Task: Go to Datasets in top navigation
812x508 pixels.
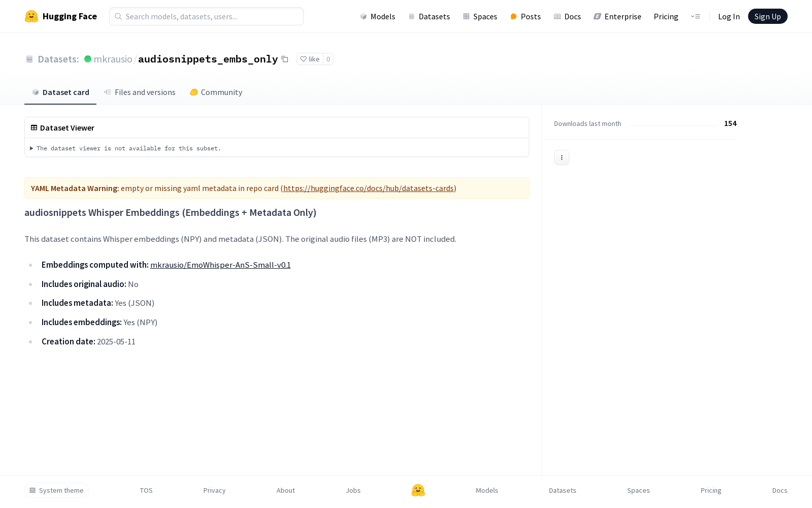Action: pos(429,16)
